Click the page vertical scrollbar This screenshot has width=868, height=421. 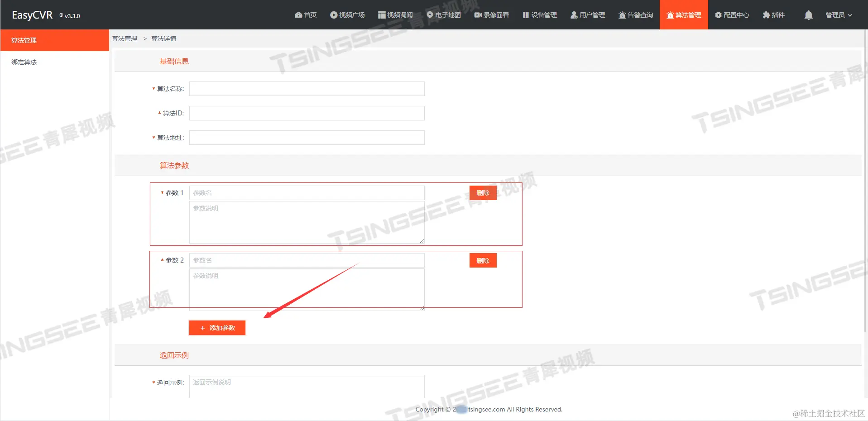click(x=865, y=181)
